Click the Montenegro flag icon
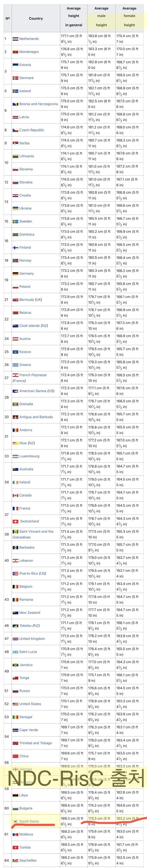 [x=15, y=52]
